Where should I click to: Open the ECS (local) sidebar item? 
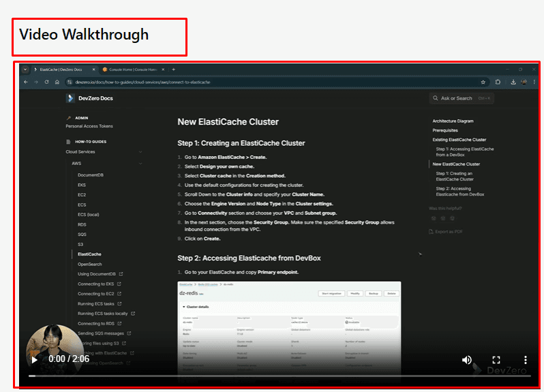tap(88, 215)
